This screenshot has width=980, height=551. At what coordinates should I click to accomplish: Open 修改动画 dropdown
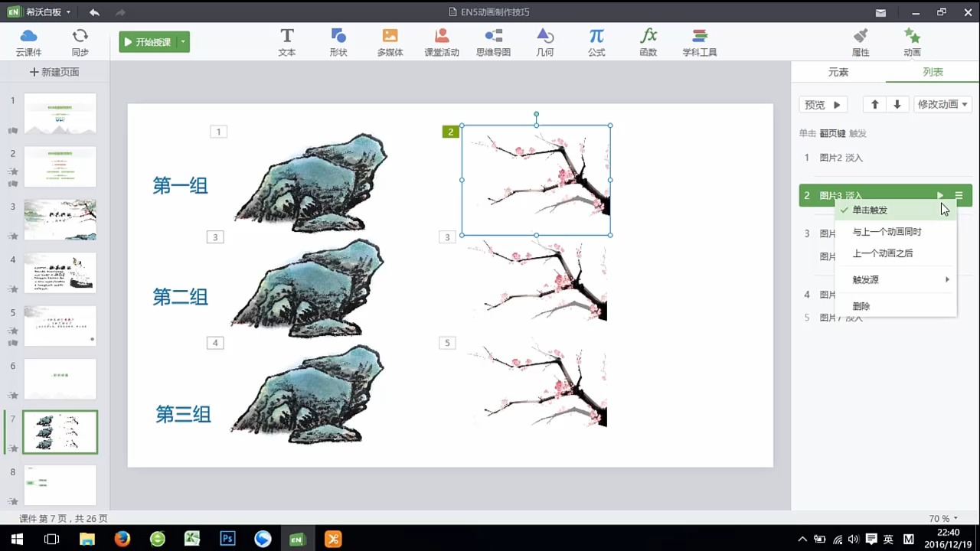pyautogui.click(x=942, y=105)
